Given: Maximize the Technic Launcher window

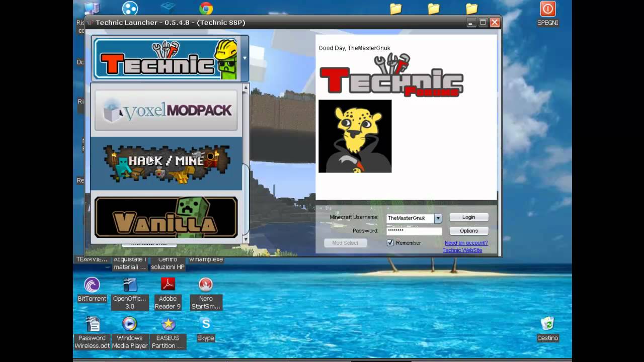Looking at the screenshot, I should [483, 22].
